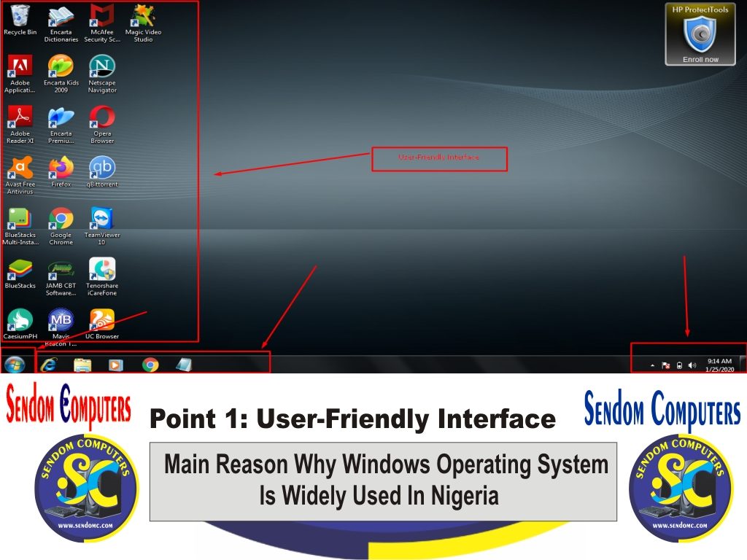Image resolution: width=747 pixels, height=560 pixels.
Task: Open the last pinned taskbar program
Action: (x=184, y=365)
